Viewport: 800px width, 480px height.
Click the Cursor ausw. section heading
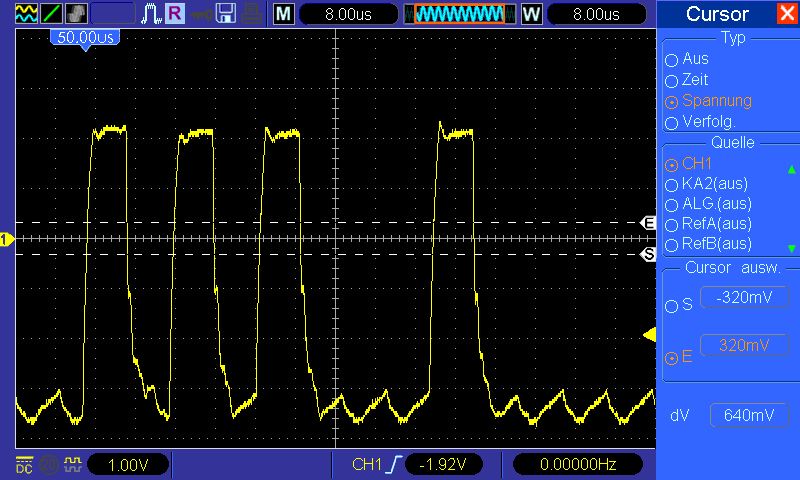[733, 268]
